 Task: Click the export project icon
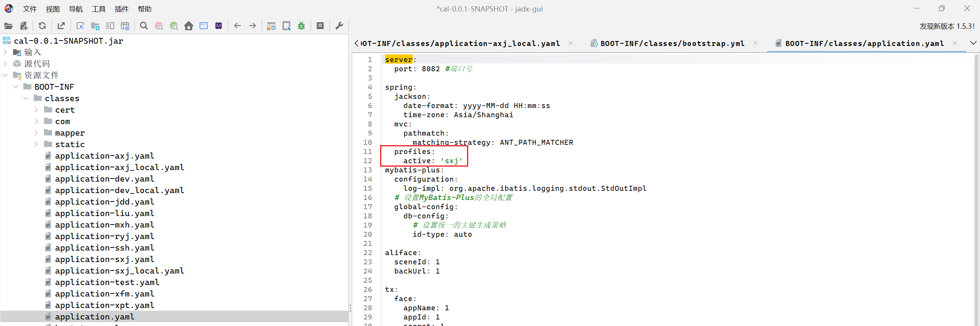(x=61, y=26)
